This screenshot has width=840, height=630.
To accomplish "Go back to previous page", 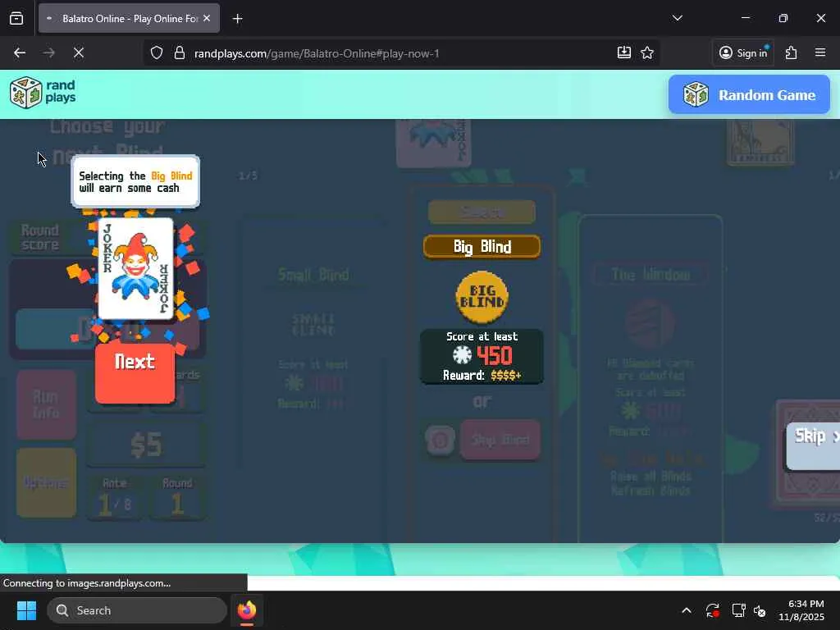I will [20, 52].
